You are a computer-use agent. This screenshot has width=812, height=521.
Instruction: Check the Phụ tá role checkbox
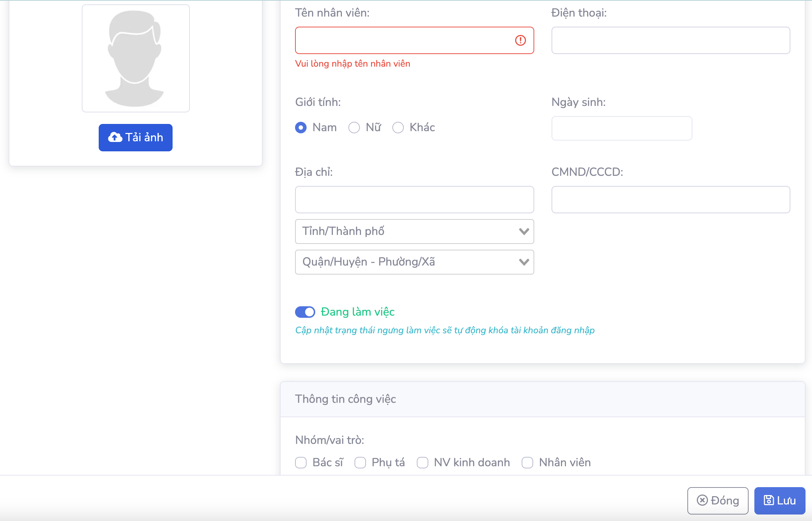[360, 463]
